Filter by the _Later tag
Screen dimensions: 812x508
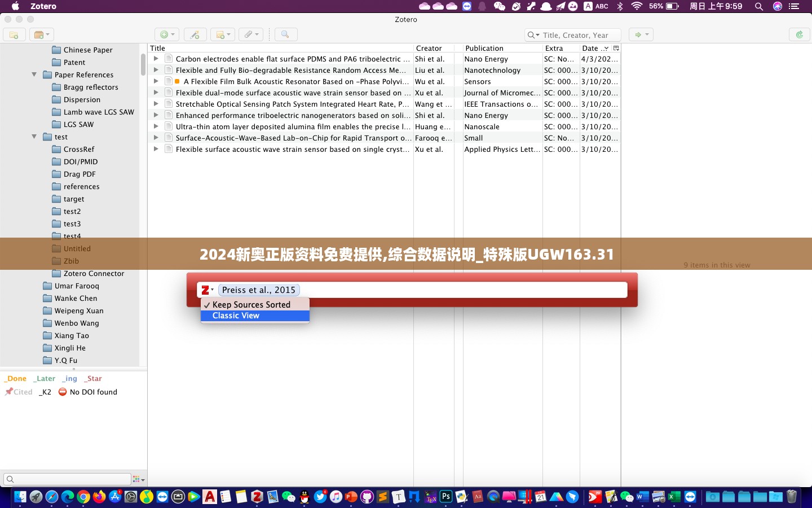pos(45,378)
